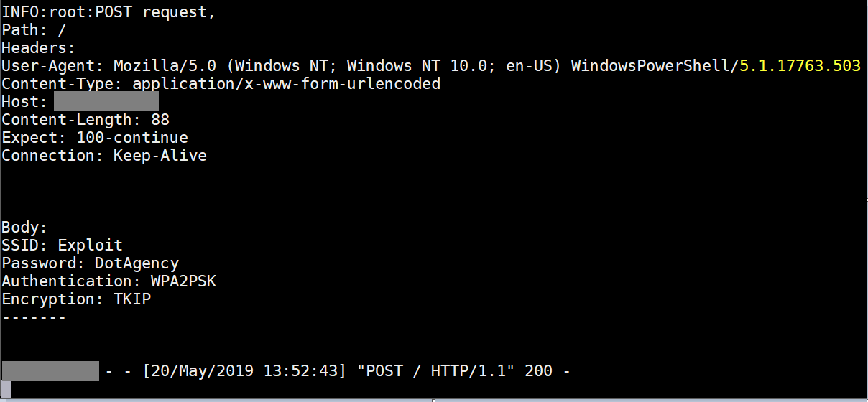868x402 pixels.
Task: Click the redacted IP address before the timestamp
Action: 50,371
